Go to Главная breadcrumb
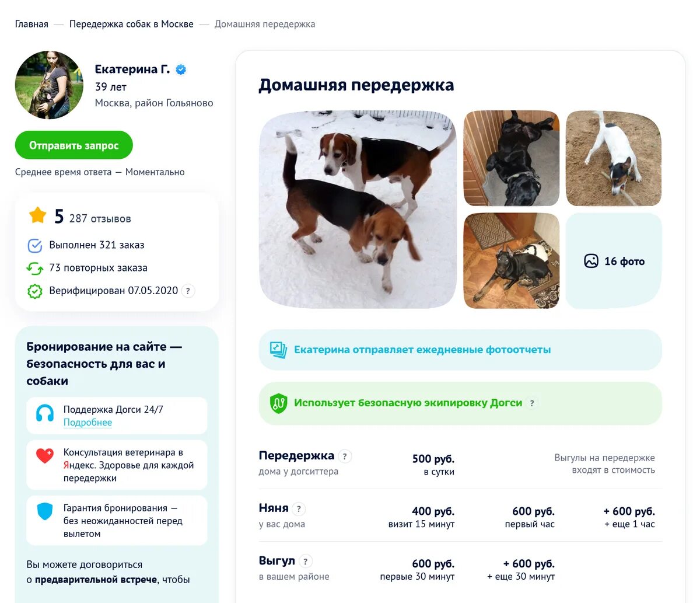This screenshot has width=700, height=603. pyautogui.click(x=32, y=24)
